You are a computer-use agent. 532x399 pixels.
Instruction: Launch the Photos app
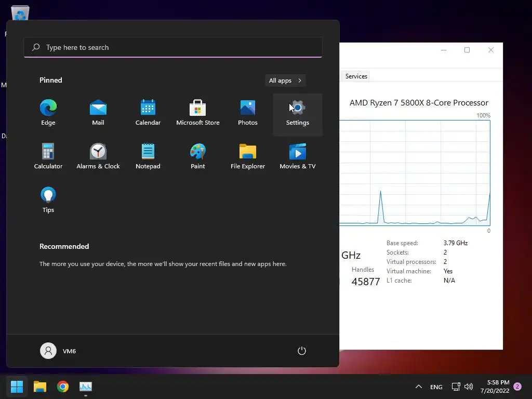[248, 113]
